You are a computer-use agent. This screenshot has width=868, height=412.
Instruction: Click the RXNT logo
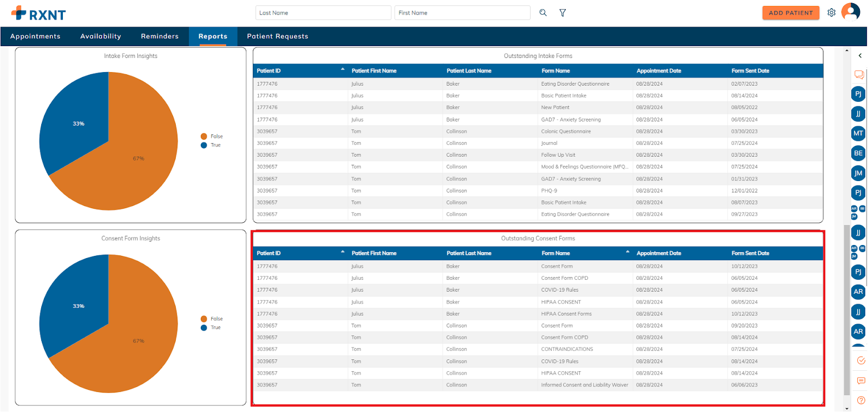pyautogui.click(x=39, y=13)
